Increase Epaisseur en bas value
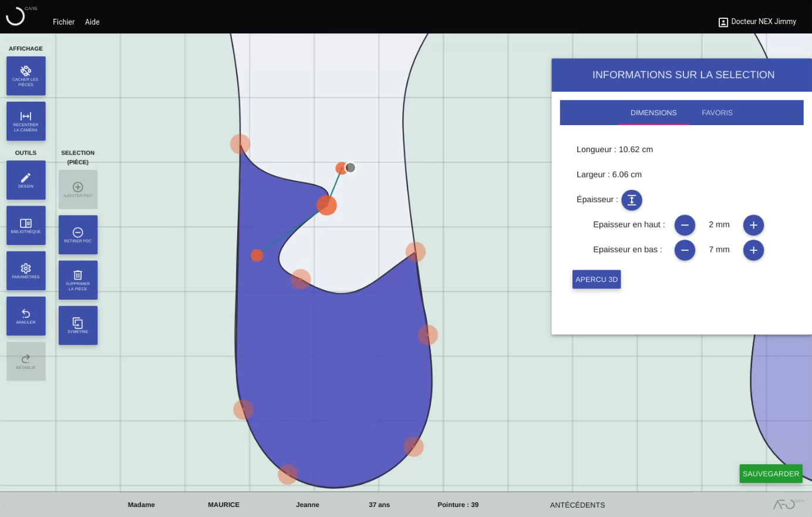812x517 pixels. point(754,250)
